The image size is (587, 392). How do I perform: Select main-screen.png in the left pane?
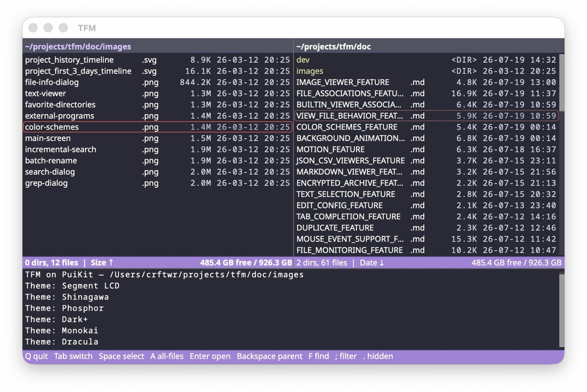(x=158, y=138)
